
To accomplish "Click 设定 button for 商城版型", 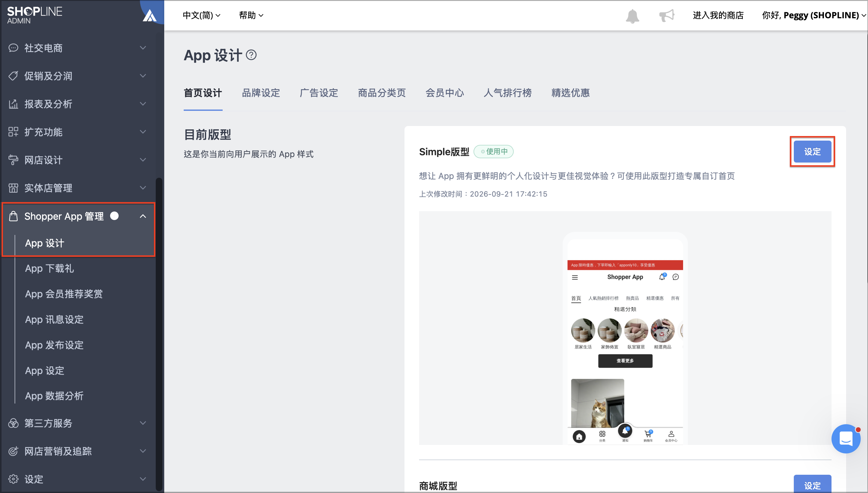I will 812,484.
